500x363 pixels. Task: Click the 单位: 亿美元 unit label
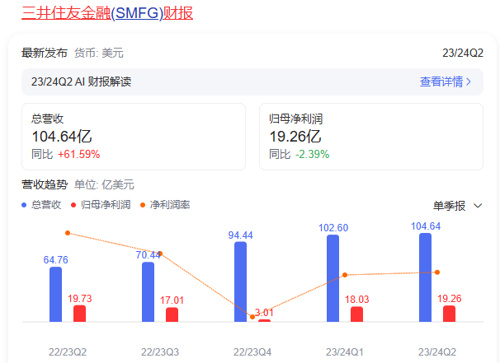[x=104, y=184]
